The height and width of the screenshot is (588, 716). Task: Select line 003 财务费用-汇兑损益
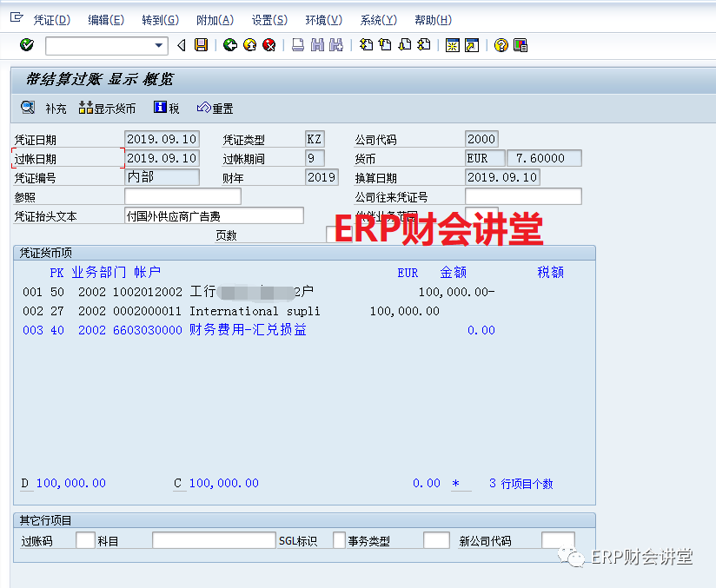[247, 330]
